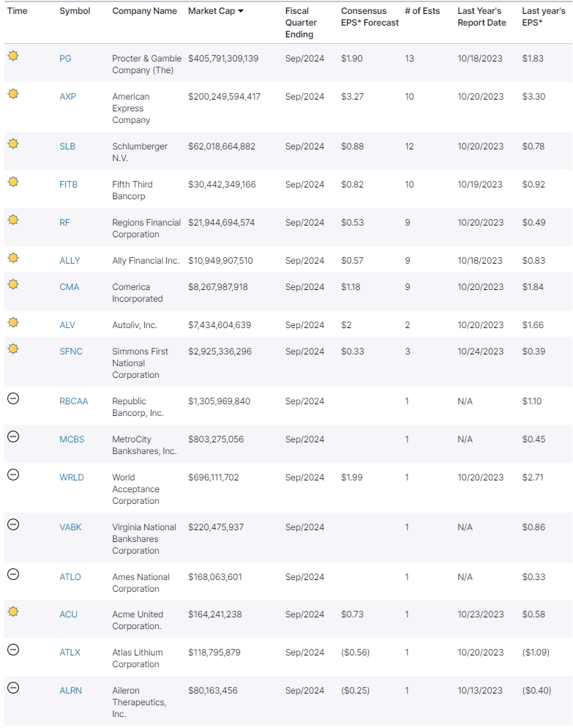Open the CMA symbol link
573x728 pixels.
coord(69,287)
